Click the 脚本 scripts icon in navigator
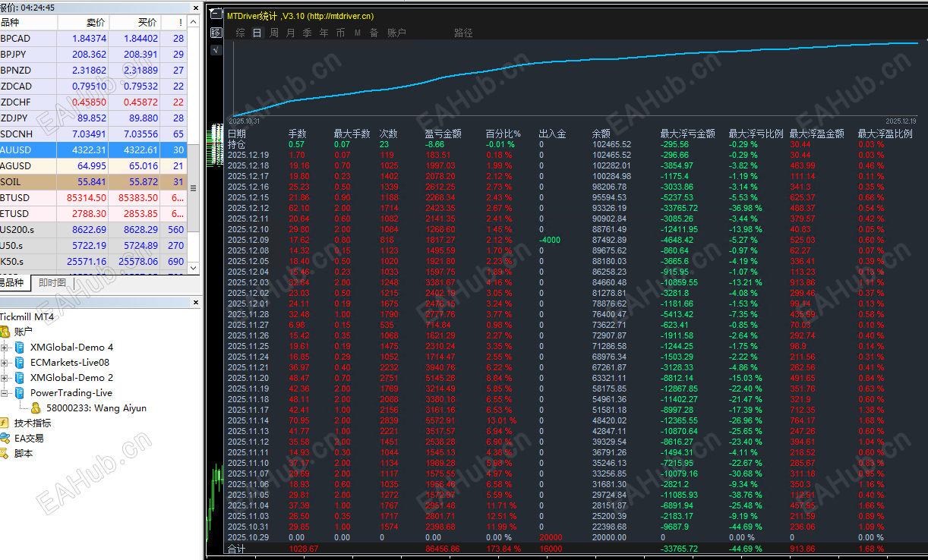928x560 pixels. 5,453
